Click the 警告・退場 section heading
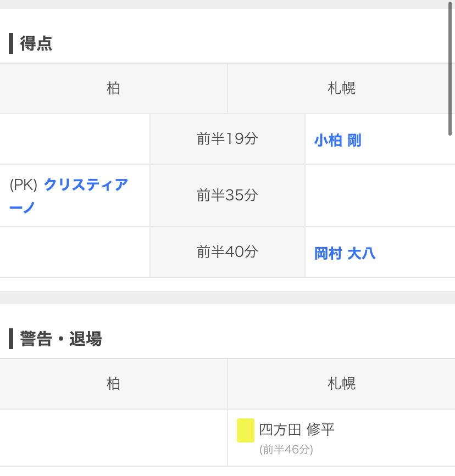 [61, 339]
